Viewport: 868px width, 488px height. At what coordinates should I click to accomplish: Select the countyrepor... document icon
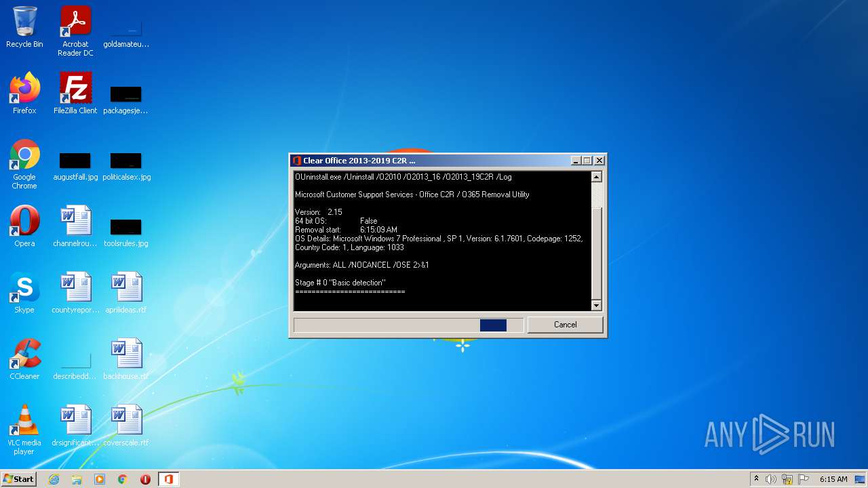pos(75,293)
